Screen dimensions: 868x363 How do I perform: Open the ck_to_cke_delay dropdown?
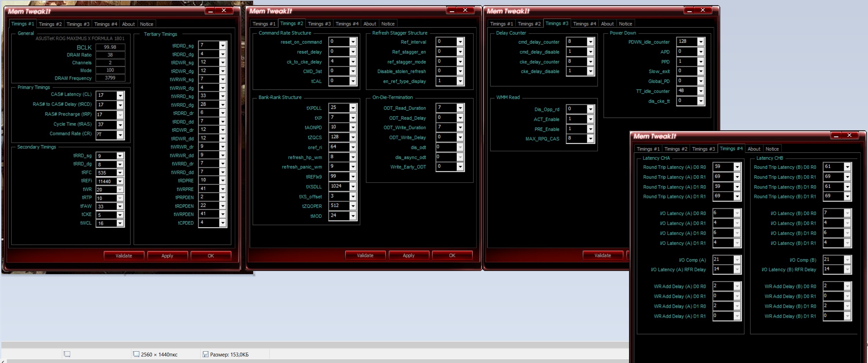tap(353, 62)
